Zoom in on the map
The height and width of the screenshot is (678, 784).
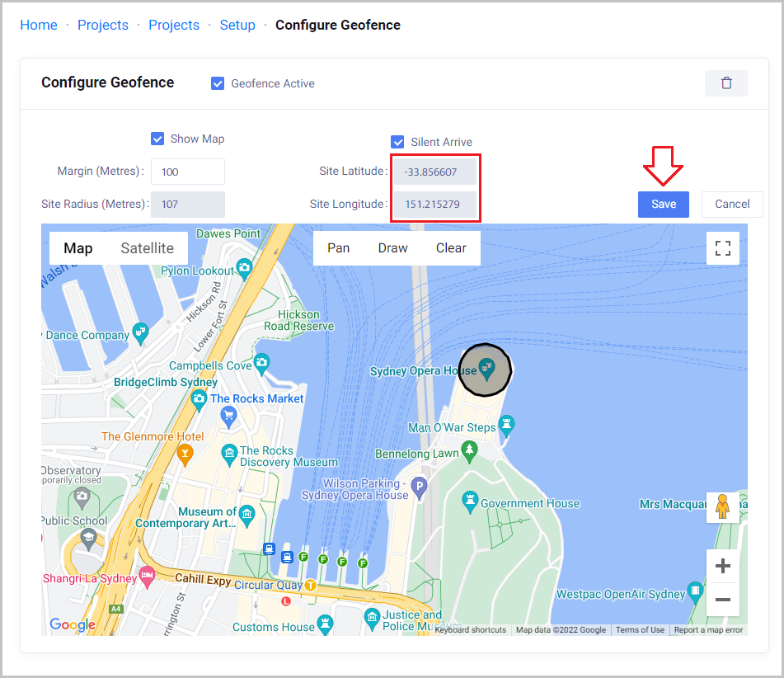[x=722, y=566]
